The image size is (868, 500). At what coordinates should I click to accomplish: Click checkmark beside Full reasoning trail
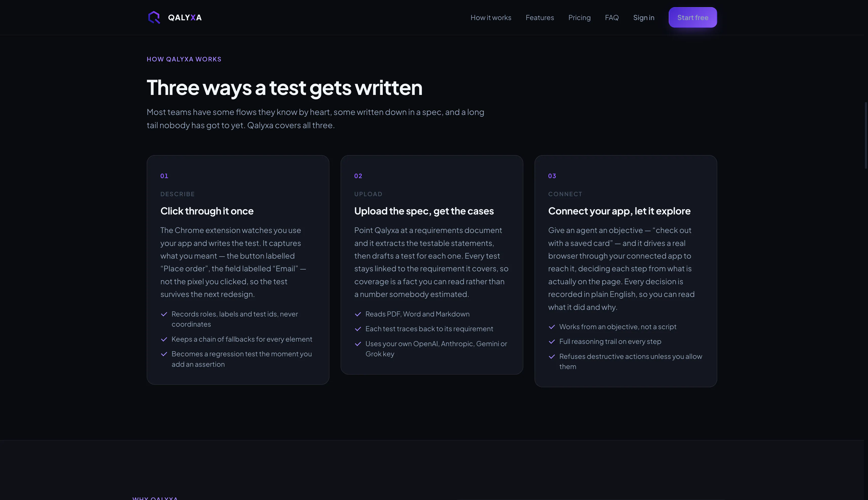pyautogui.click(x=552, y=342)
